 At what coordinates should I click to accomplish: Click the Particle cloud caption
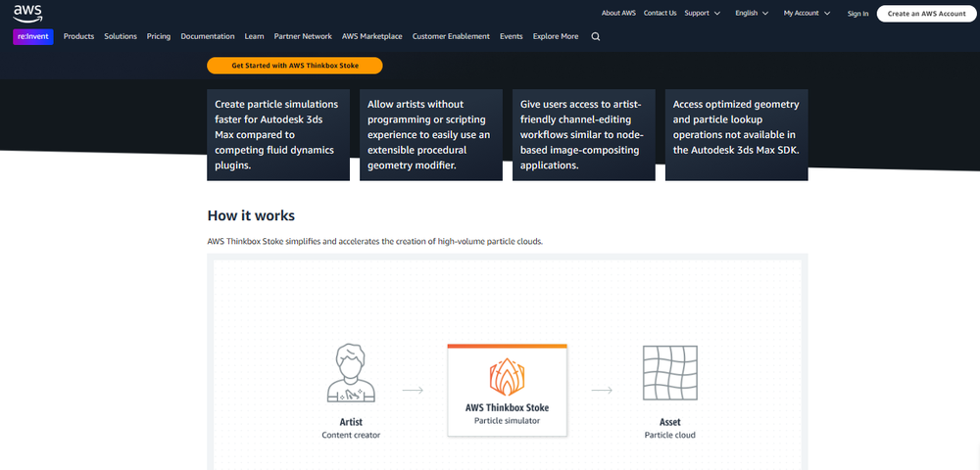(670, 435)
